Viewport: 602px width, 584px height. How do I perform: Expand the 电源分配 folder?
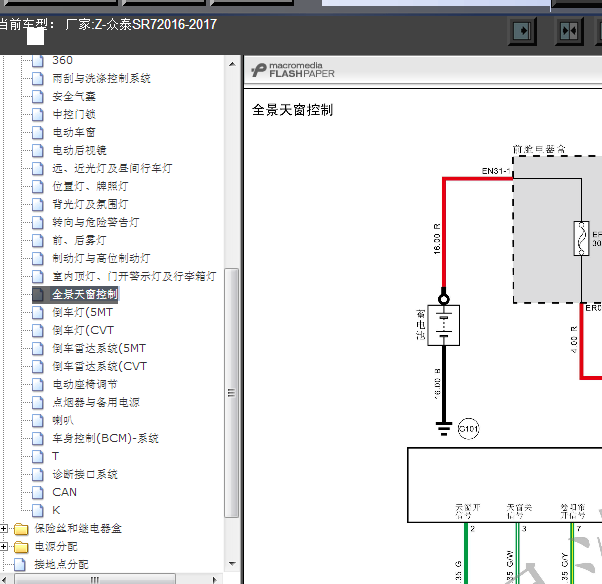3,546
